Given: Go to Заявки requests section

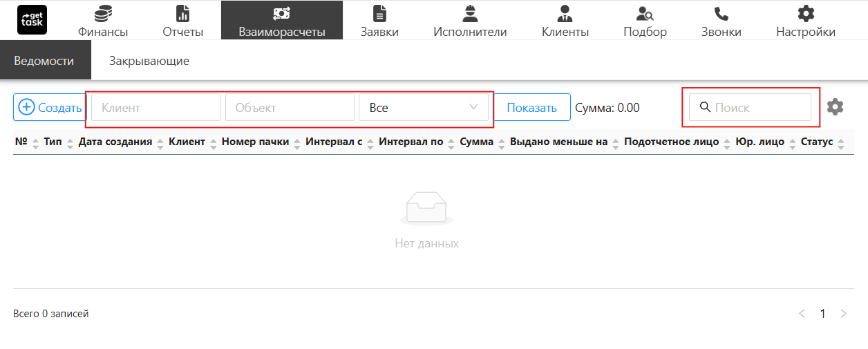Looking at the screenshot, I should (379, 21).
